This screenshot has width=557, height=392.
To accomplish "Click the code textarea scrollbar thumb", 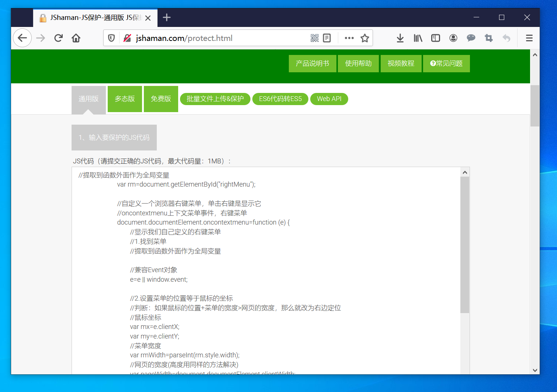I will 465,245.
